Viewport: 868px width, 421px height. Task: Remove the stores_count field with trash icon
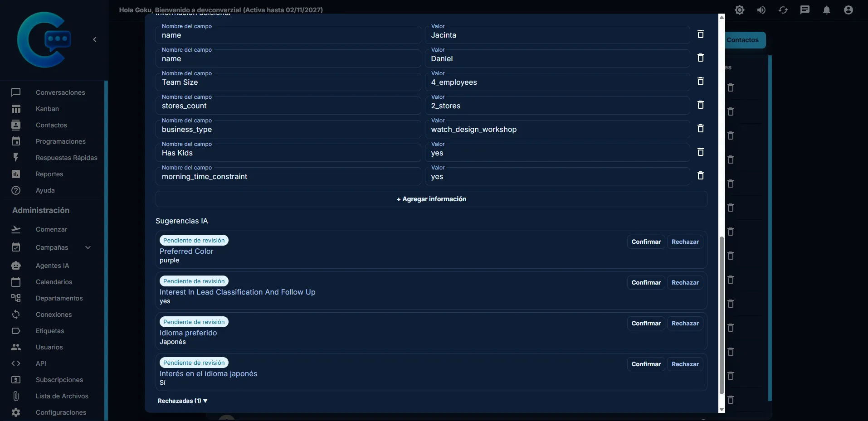(700, 105)
